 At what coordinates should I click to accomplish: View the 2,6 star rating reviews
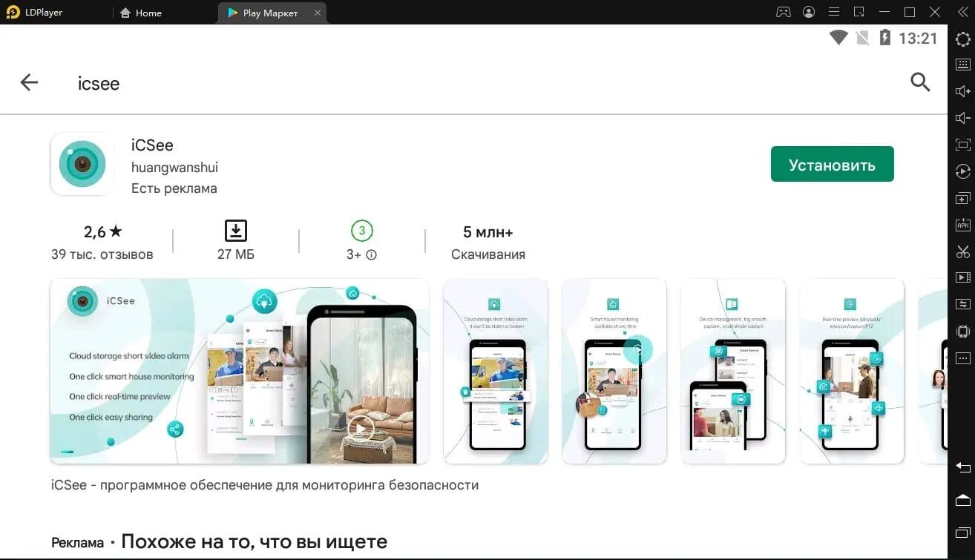102,232
